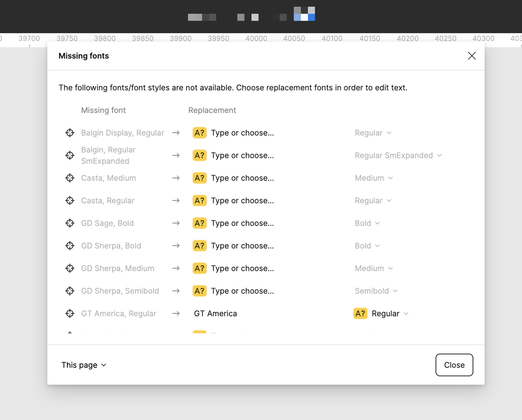Screen dimensions: 522x420
Task: Click the Casta, Medium font name
Action: (108, 178)
